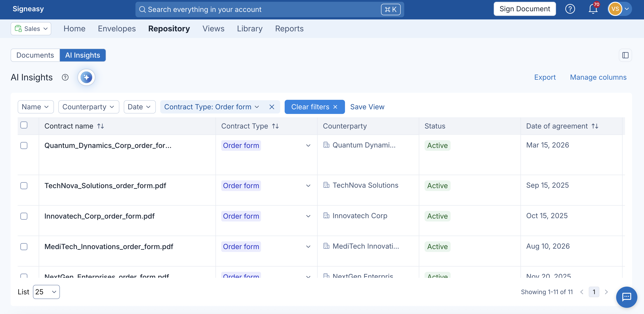Image resolution: width=644 pixels, height=314 pixels.
Task: Open Manage columns
Action: [598, 78]
